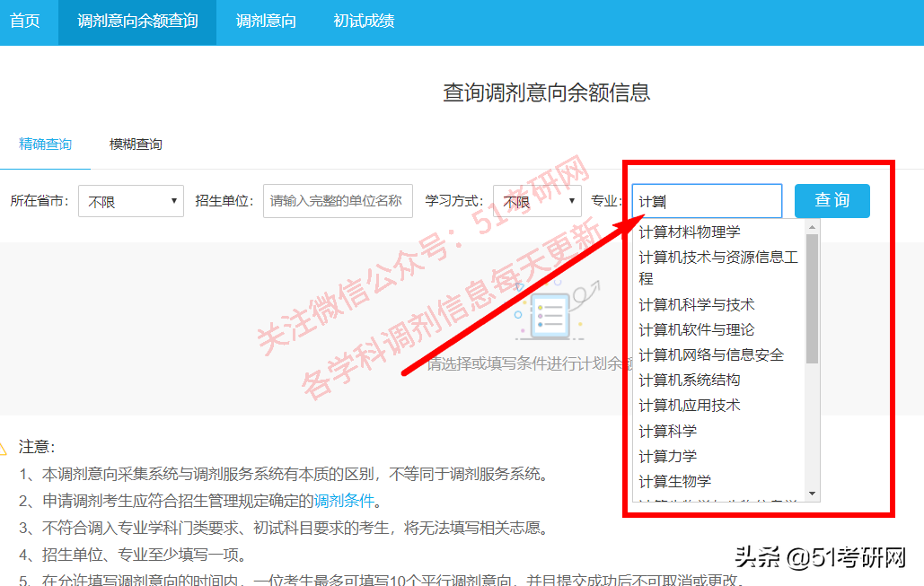
Task: Open the 所在省市 dropdown
Action: (x=130, y=201)
